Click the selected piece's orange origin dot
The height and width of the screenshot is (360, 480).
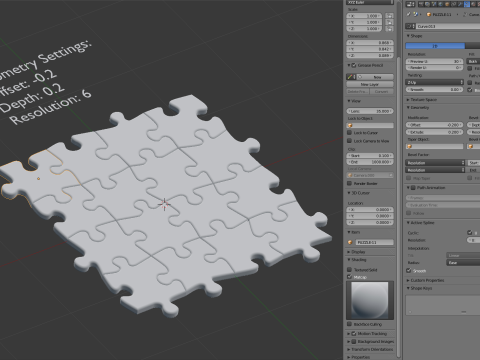(x=38, y=179)
